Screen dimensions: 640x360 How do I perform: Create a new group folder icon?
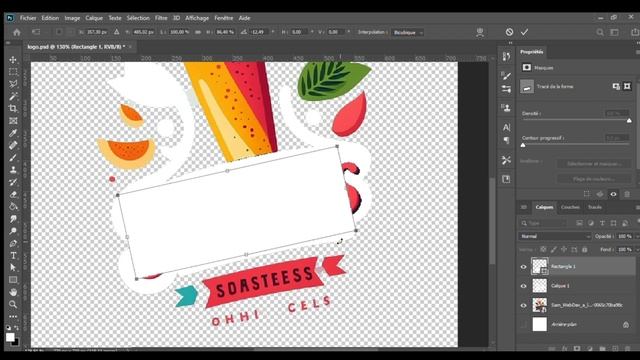click(602, 349)
